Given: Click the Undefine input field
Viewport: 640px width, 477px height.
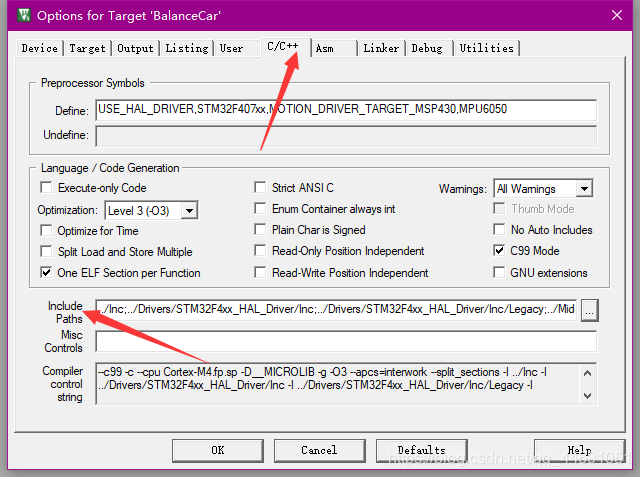Looking at the screenshot, I should (x=346, y=136).
